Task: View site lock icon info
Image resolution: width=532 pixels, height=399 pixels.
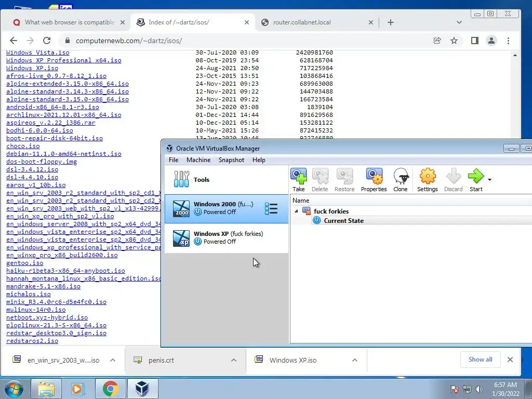Action: 68,41
